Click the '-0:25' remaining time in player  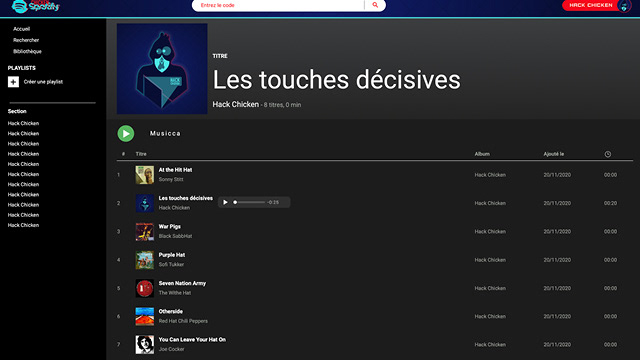tap(273, 202)
